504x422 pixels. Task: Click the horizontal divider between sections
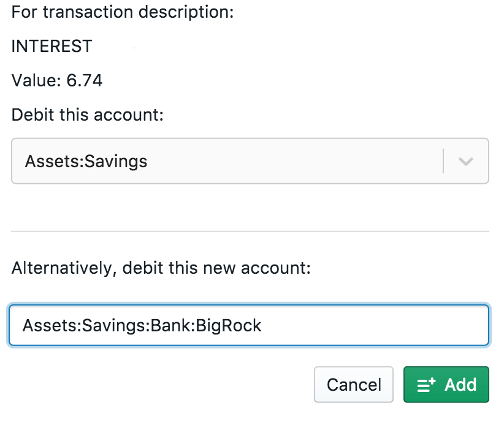(x=250, y=232)
